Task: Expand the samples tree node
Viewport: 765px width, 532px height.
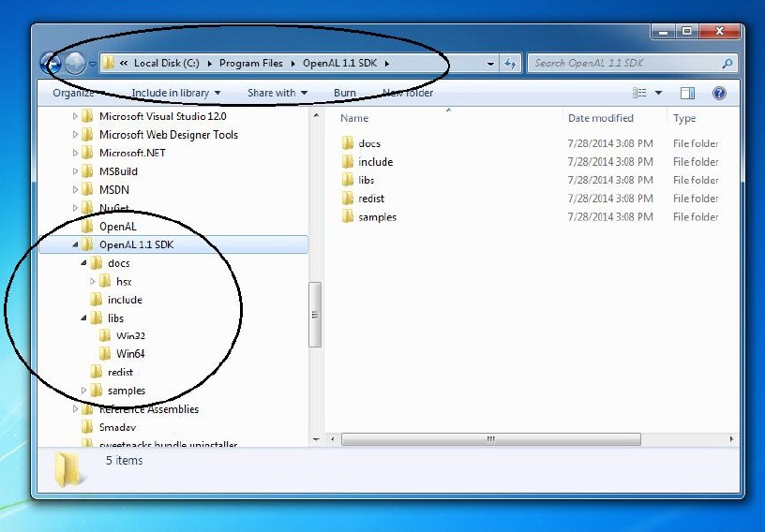Action: pyautogui.click(x=83, y=390)
